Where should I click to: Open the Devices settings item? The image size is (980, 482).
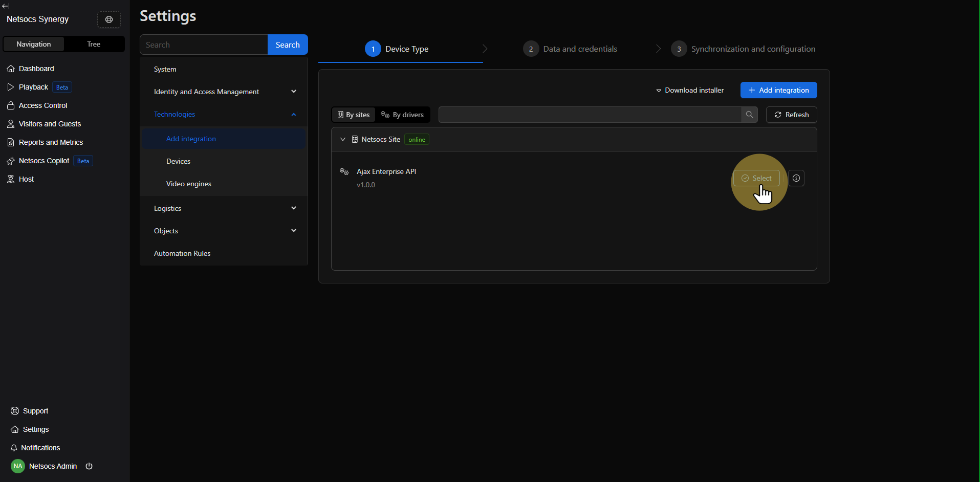[x=178, y=161]
